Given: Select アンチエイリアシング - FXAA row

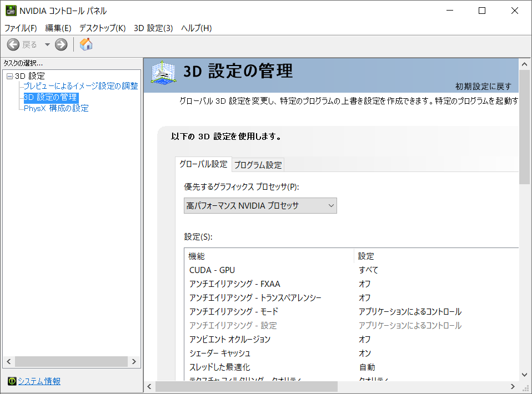Looking at the screenshot, I should [351, 284].
